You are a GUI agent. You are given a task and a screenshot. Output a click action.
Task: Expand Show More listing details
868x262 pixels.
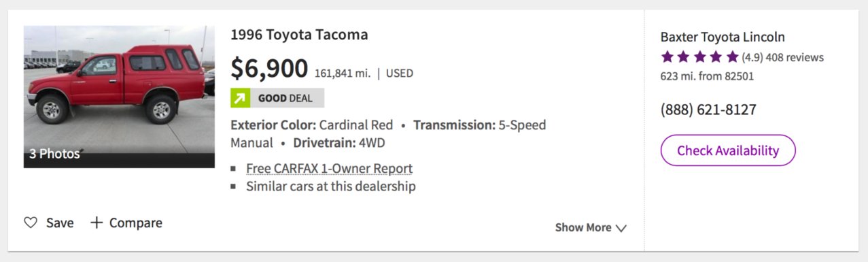point(591,228)
